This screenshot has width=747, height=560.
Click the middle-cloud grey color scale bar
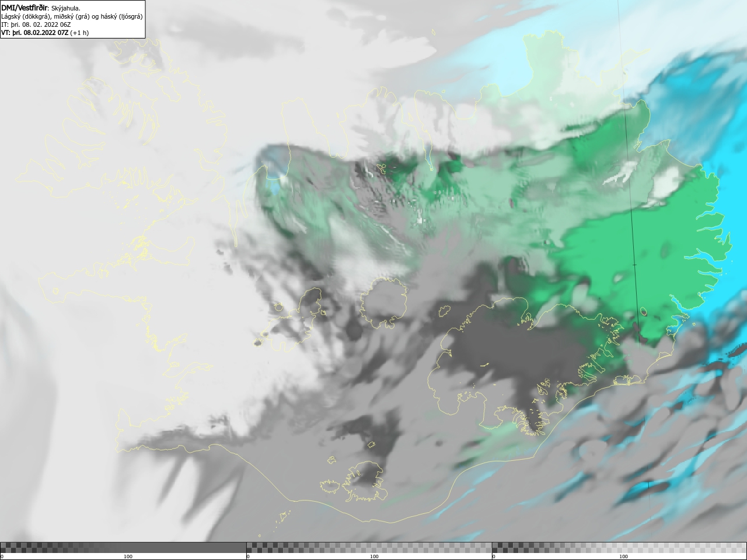[369, 547]
